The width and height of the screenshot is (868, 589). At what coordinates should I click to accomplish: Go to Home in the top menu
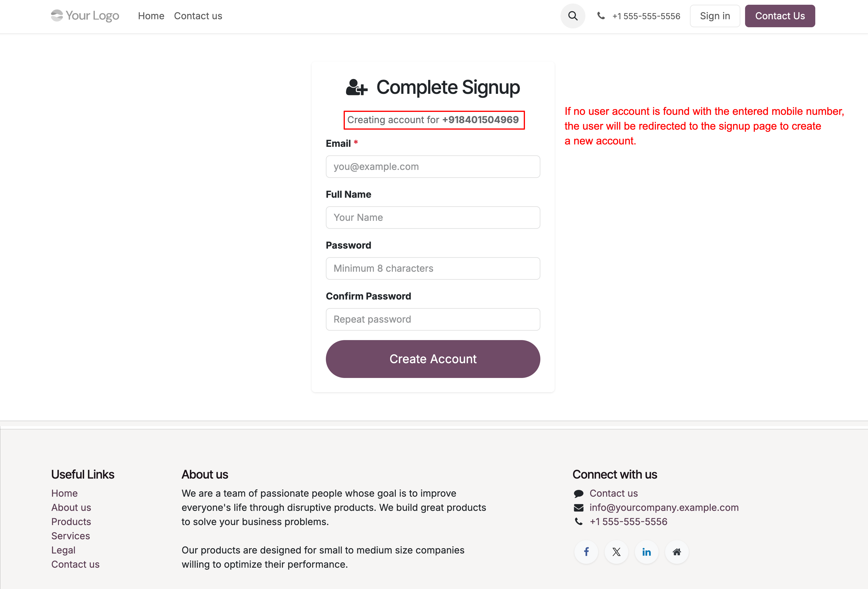[151, 16]
